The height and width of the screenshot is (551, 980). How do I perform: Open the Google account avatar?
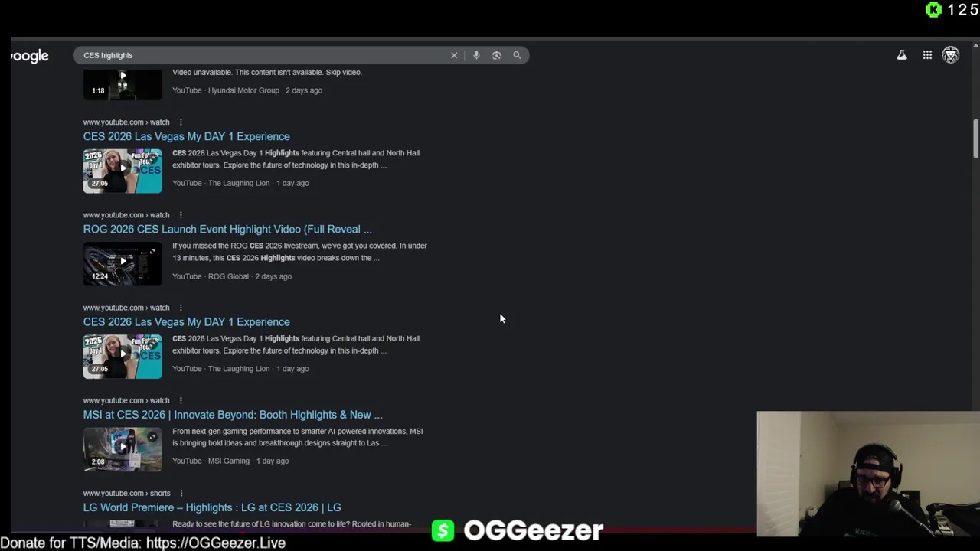coord(951,55)
